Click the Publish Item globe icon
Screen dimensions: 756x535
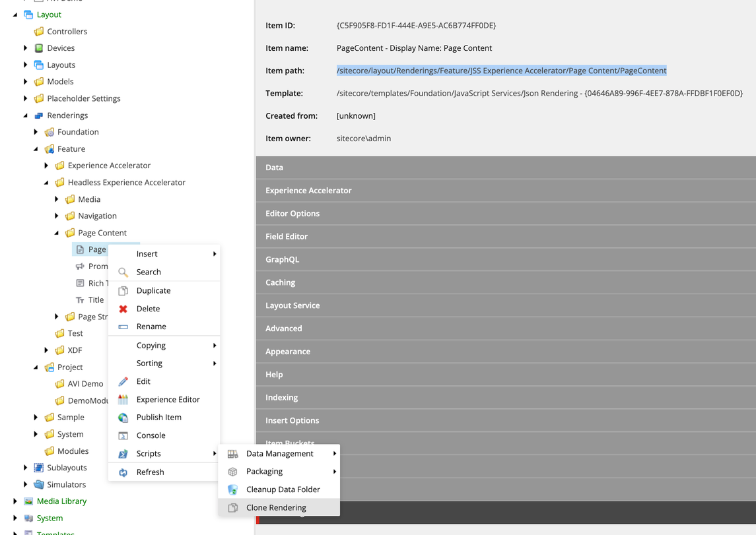coord(123,418)
